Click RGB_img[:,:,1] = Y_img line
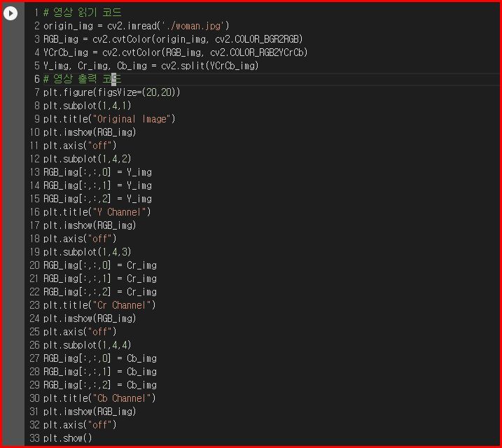This screenshot has height=448, width=502. click(x=97, y=185)
